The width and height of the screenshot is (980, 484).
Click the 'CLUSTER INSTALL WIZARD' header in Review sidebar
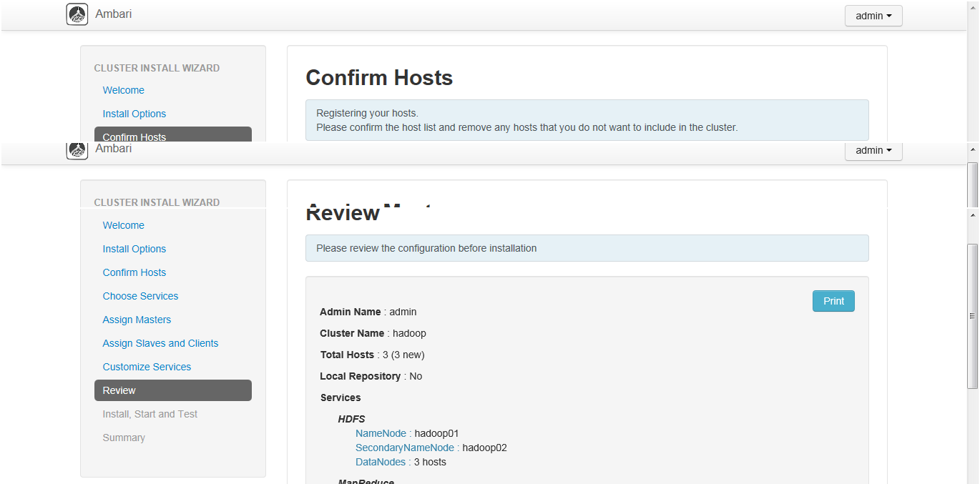(157, 202)
